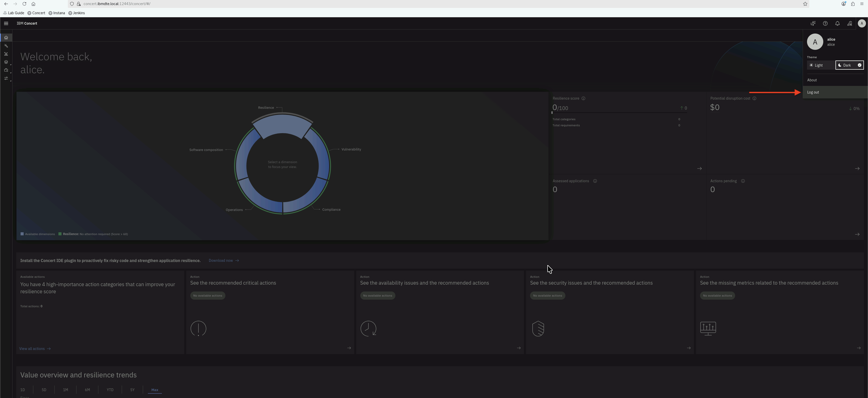Switch theme to Light
Image resolution: width=868 pixels, height=398 pixels.
[821, 65]
